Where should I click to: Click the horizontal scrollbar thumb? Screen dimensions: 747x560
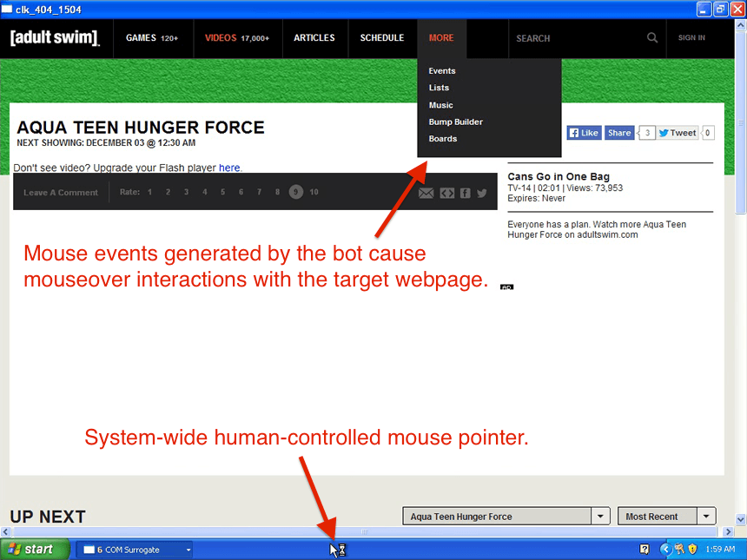point(365,531)
